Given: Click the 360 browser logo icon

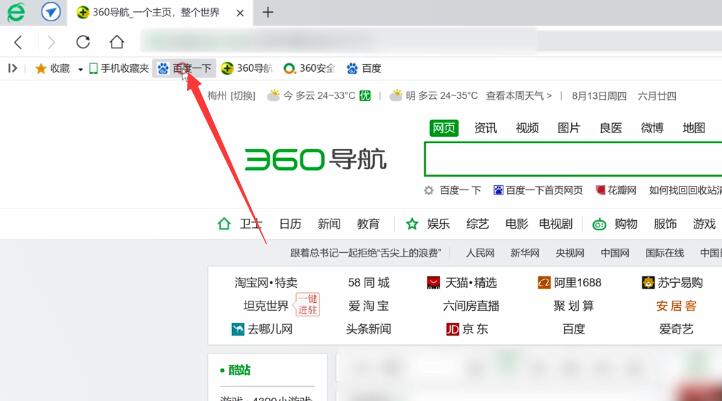Looking at the screenshot, I should (16, 12).
